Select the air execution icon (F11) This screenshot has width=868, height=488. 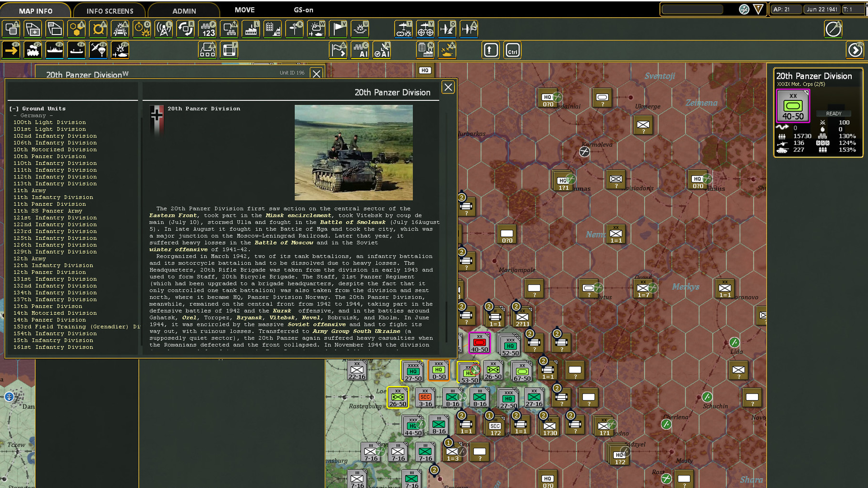120,50
